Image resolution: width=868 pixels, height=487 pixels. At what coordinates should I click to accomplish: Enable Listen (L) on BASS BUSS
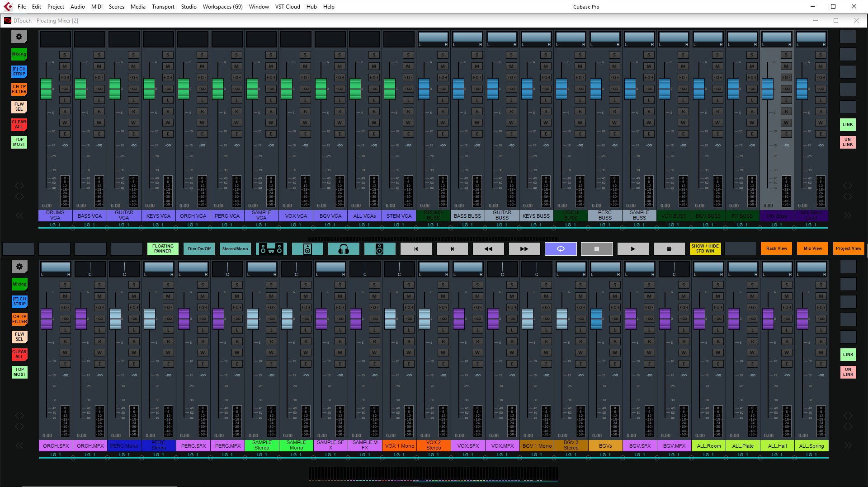tap(477, 100)
